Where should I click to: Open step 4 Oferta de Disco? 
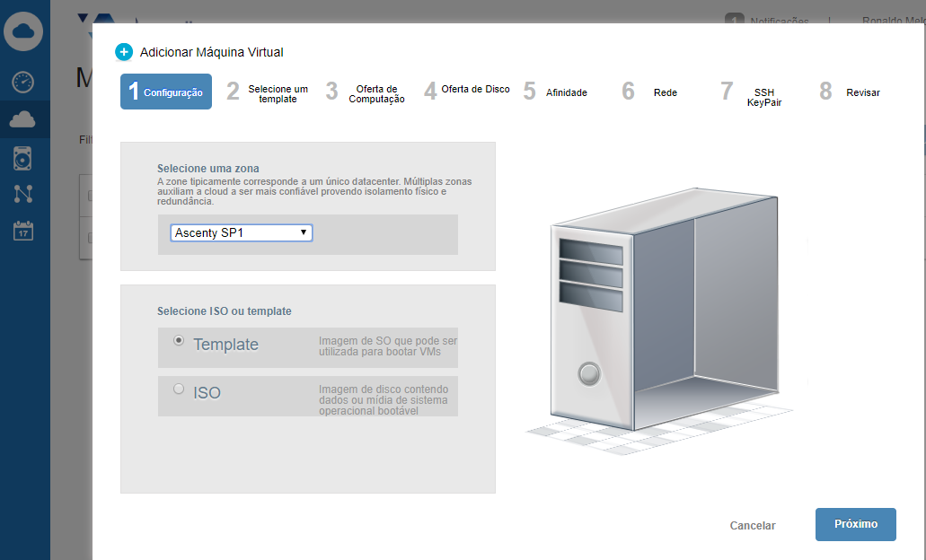click(x=467, y=91)
